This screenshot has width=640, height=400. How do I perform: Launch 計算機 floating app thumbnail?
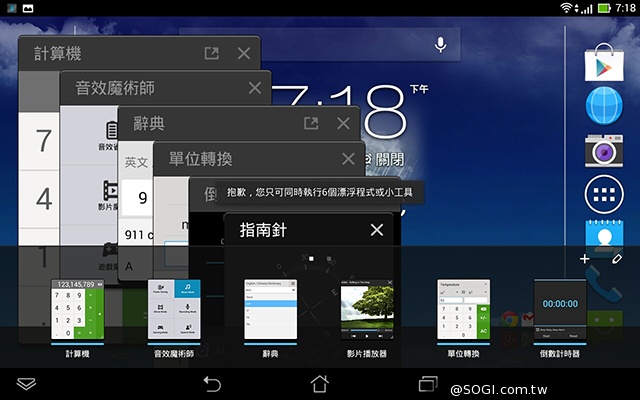(78, 309)
